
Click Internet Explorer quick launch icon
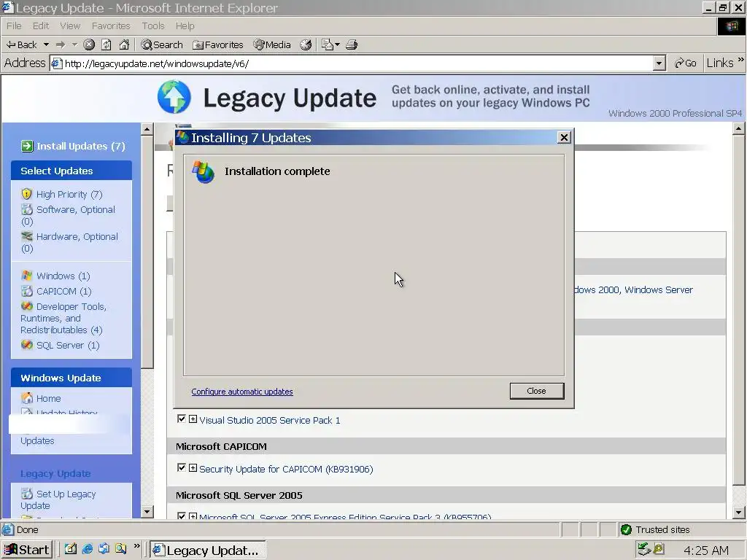point(88,549)
